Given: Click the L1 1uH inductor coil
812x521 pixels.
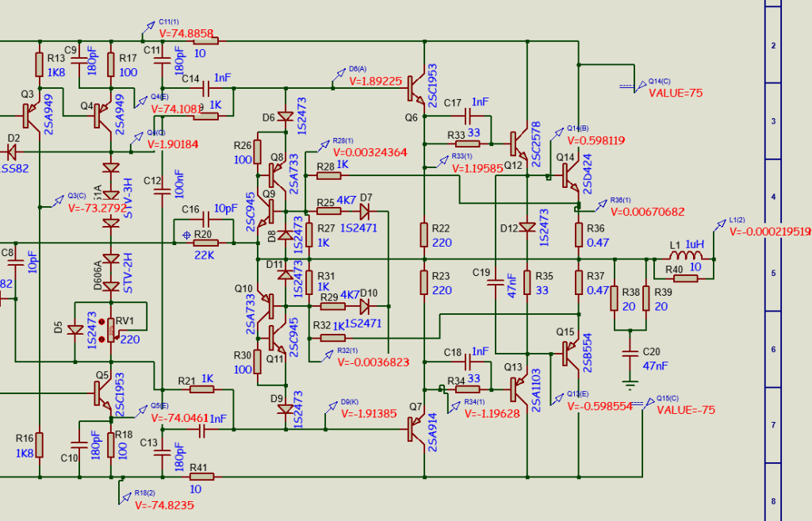Looking at the screenshot, I should pos(684,258).
